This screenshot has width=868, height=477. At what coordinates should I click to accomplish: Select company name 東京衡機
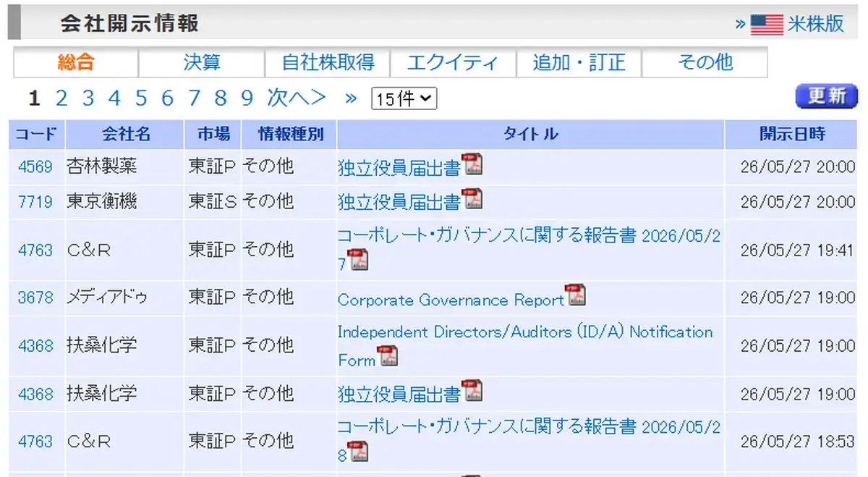pos(102,200)
